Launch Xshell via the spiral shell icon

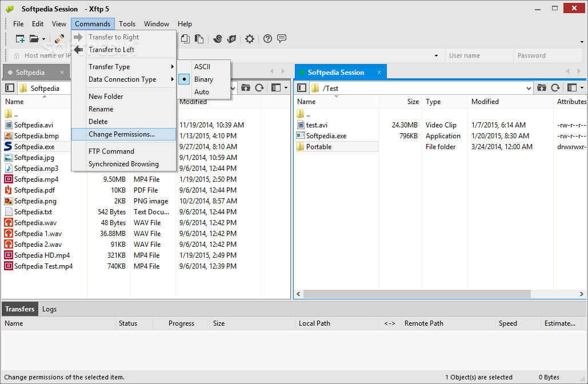[218, 39]
